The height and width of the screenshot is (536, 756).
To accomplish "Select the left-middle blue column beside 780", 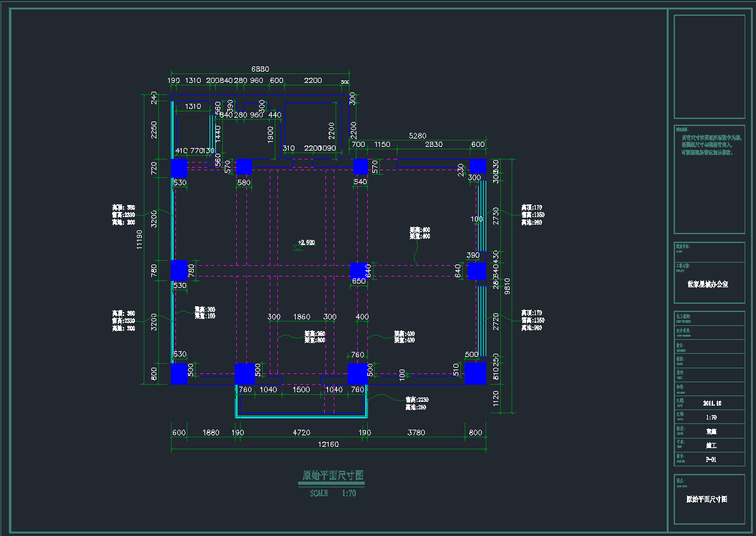I will pyautogui.click(x=179, y=270).
